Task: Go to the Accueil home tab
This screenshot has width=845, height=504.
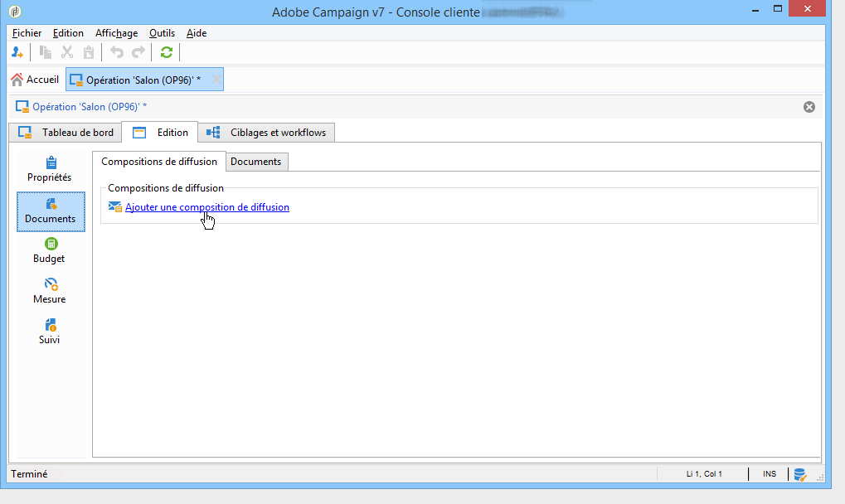Action: (35, 80)
